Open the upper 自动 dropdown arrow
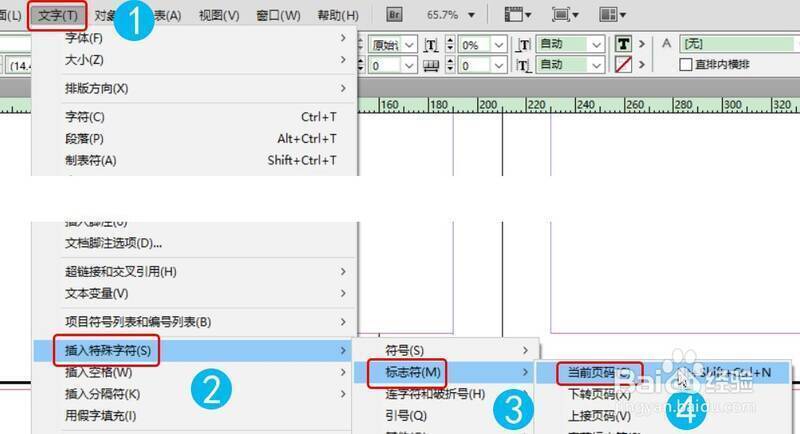The height and width of the screenshot is (434, 800). click(596, 45)
